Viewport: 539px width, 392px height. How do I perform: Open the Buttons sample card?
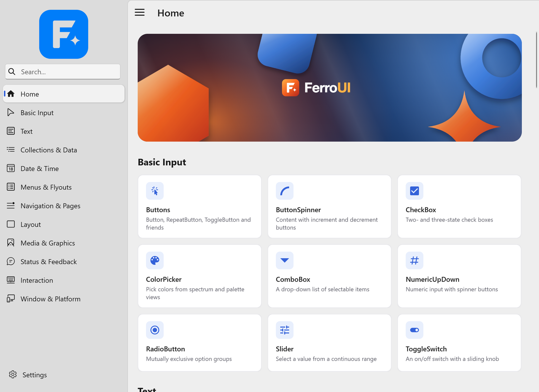[x=200, y=206]
